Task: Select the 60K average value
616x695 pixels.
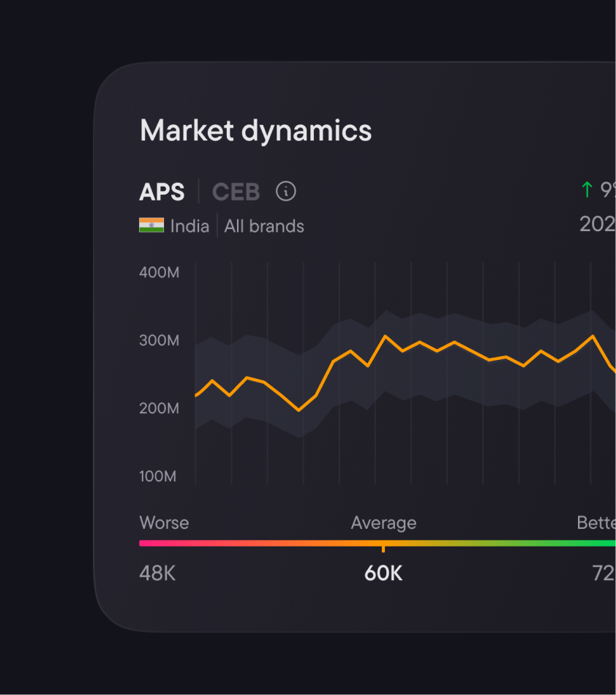Action: pyautogui.click(x=383, y=573)
